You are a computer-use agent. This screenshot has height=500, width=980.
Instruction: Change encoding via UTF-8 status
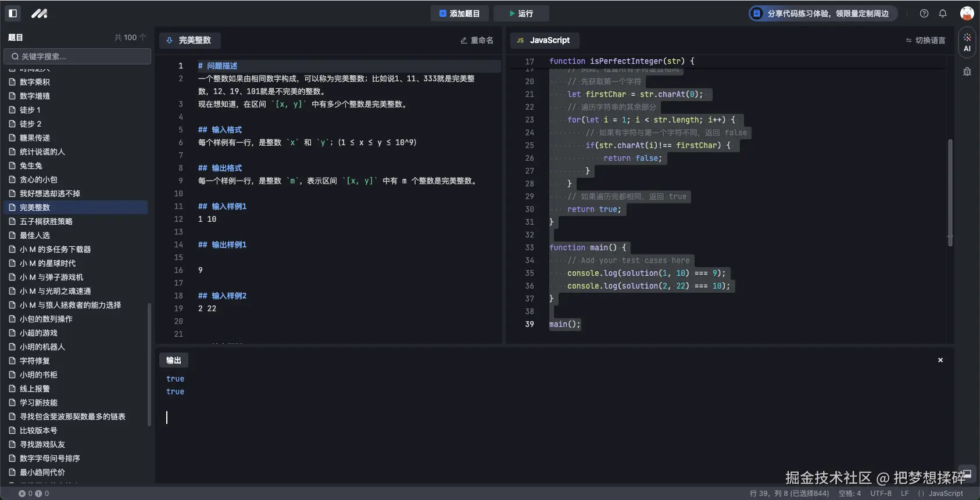coord(881,494)
